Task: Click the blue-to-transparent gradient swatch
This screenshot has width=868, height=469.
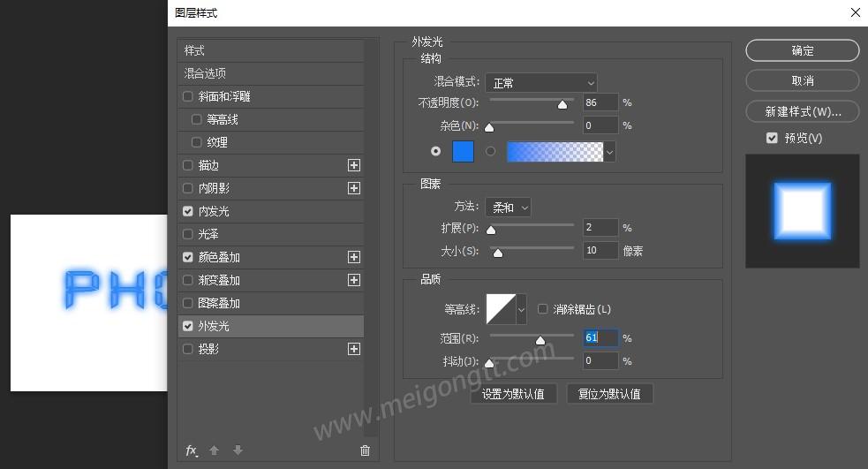Action: pyautogui.click(x=555, y=152)
